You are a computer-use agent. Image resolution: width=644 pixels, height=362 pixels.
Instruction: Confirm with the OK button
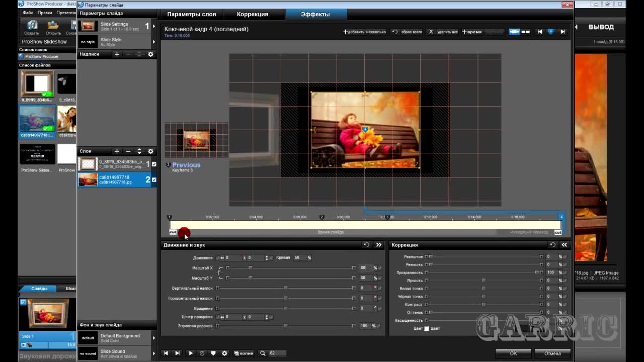[x=513, y=353]
